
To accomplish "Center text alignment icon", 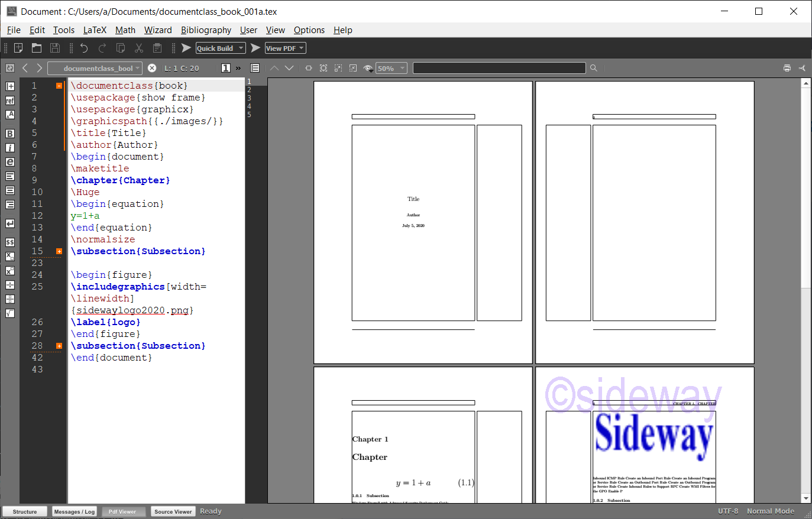I will tap(10, 190).
